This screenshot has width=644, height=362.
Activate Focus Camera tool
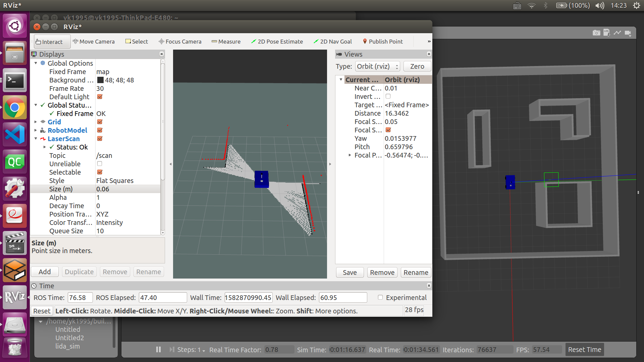point(180,42)
